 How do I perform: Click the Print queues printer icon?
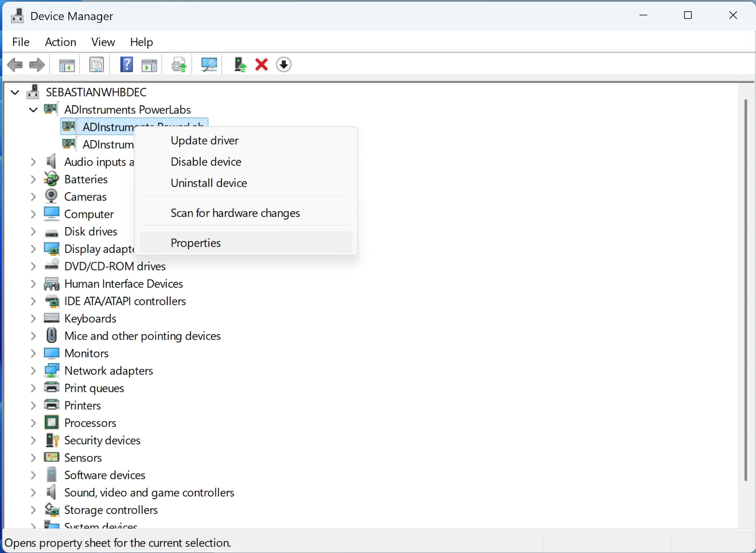pyautogui.click(x=52, y=388)
